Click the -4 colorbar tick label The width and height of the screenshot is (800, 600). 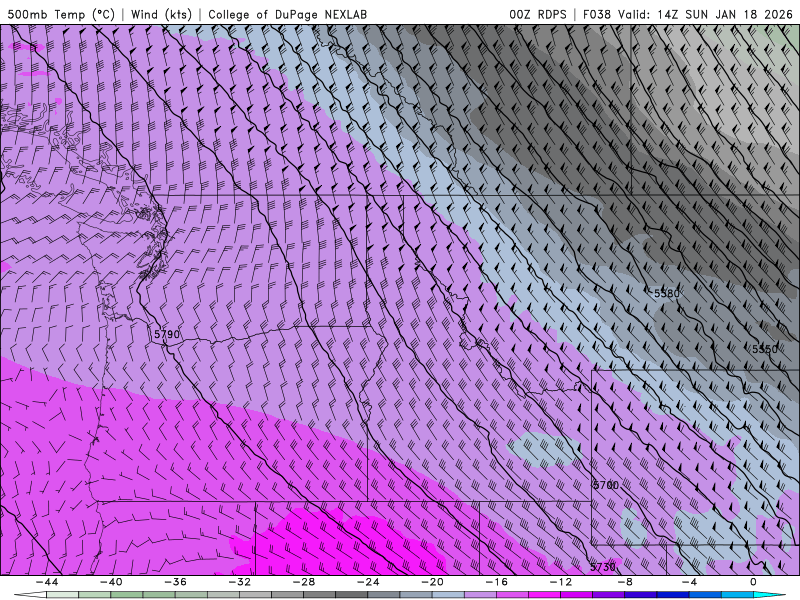(689, 582)
